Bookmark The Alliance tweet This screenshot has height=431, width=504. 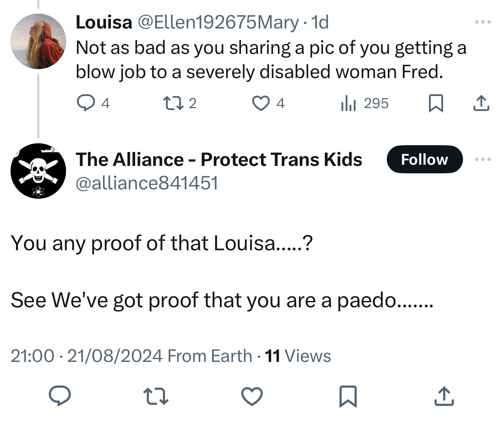pyautogui.click(x=348, y=396)
